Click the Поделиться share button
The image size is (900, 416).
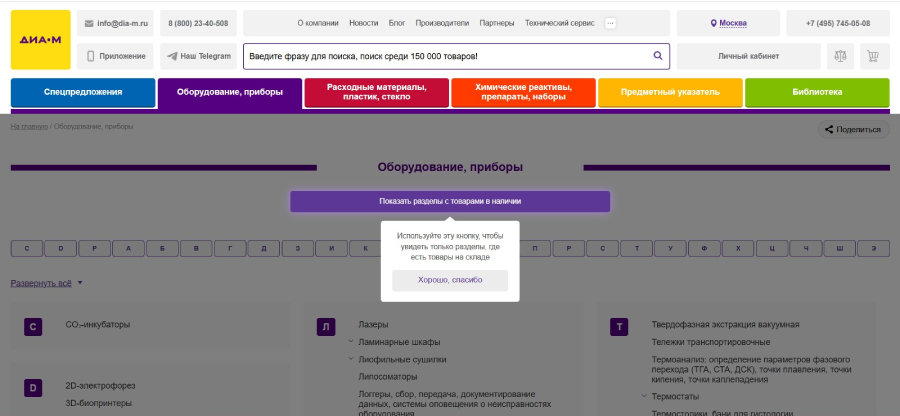pos(854,129)
